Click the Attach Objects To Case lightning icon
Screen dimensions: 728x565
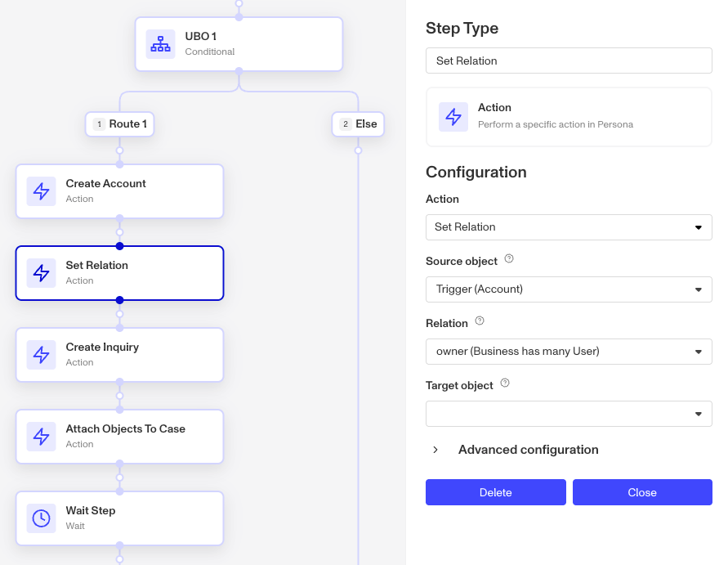click(42, 437)
